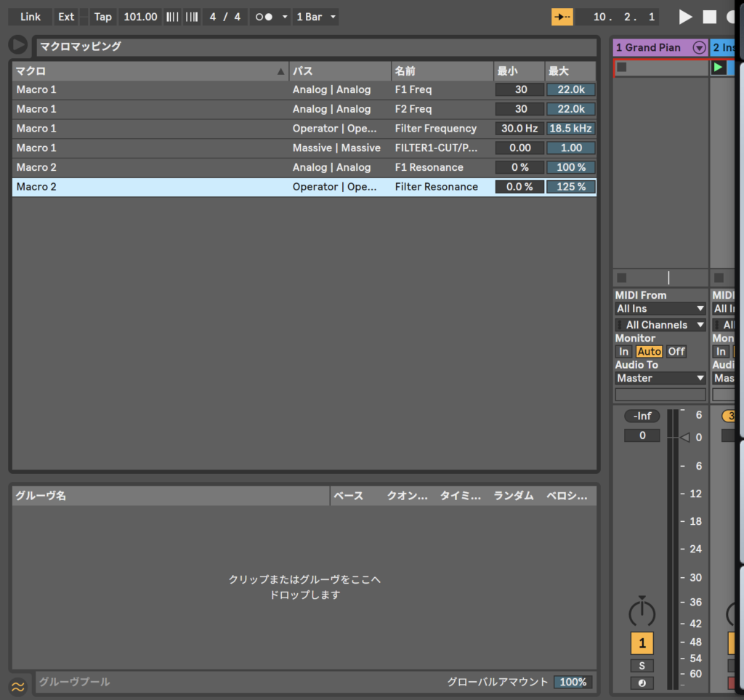This screenshot has width=744, height=700.
Task: Launch the green clip play triangle on track 2
Action: pos(718,68)
